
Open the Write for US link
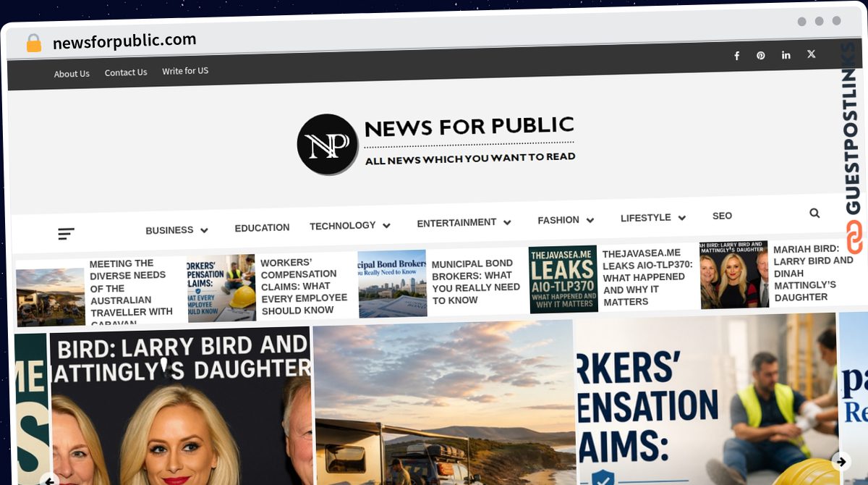[185, 71]
